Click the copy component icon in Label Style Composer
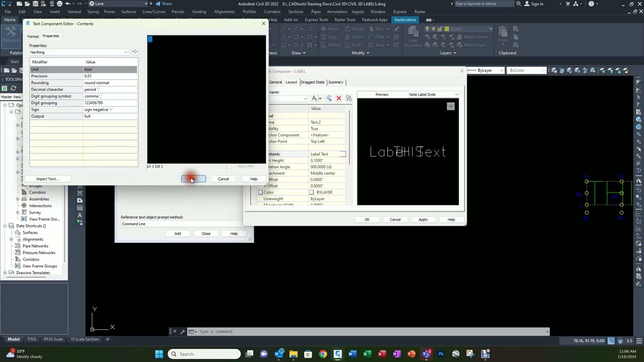Viewport: 644px width, 362px height. [x=329, y=98]
